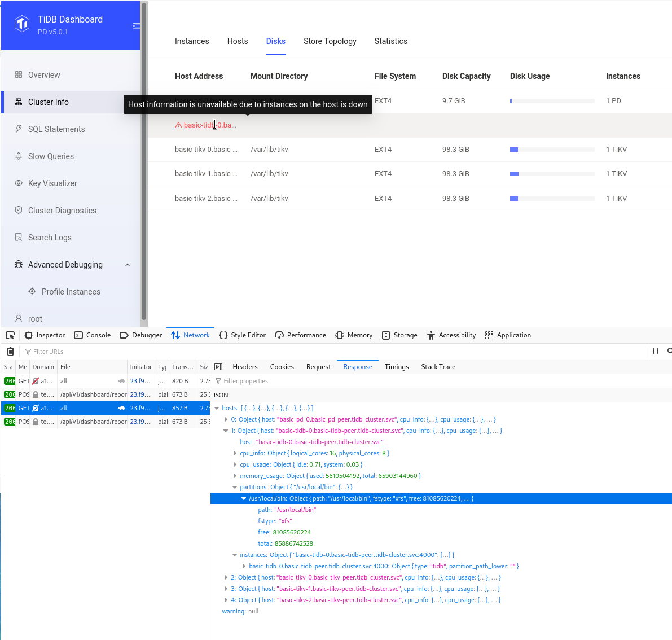Switch to the Store Topology tab
The height and width of the screenshot is (640, 672).
click(x=330, y=41)
